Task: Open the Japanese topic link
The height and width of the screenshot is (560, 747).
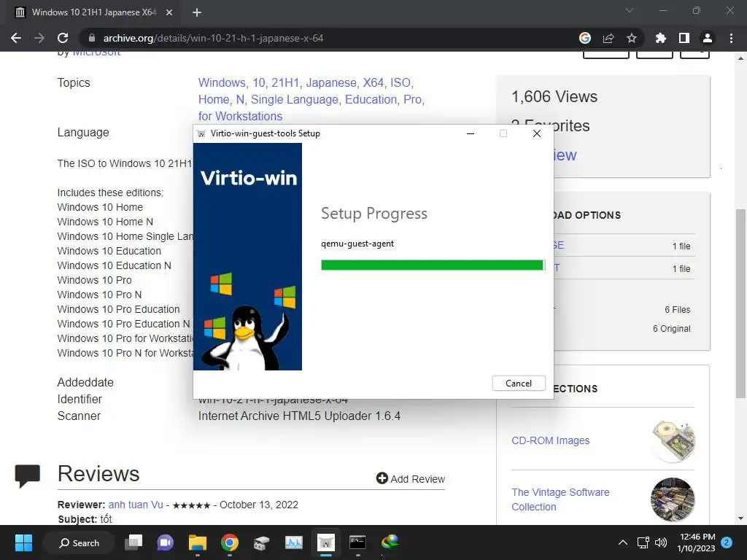Action: tap(330, 83)
